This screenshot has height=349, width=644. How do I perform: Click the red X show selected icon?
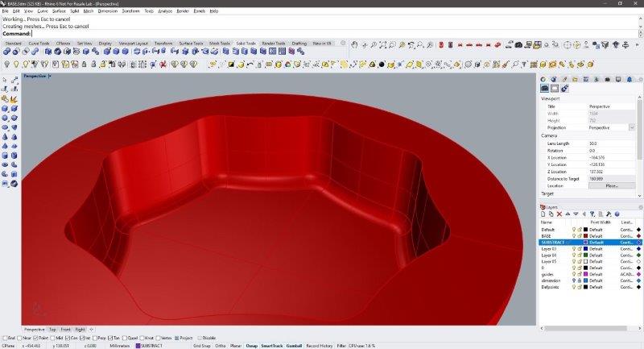point(163,64)
